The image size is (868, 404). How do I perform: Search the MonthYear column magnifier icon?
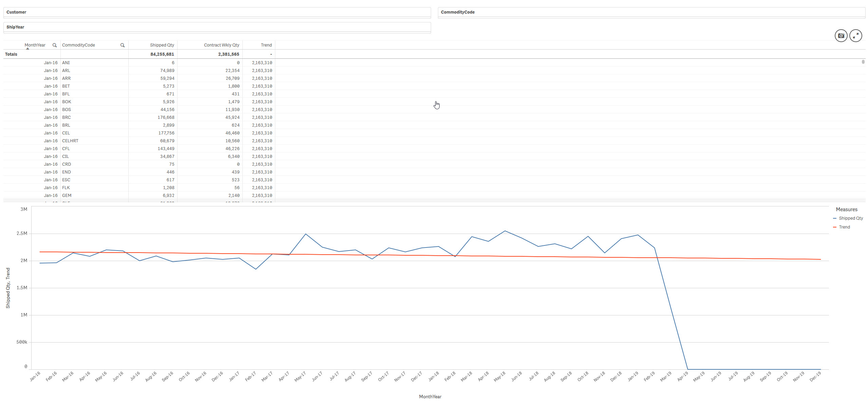click(x=54, y=45)
